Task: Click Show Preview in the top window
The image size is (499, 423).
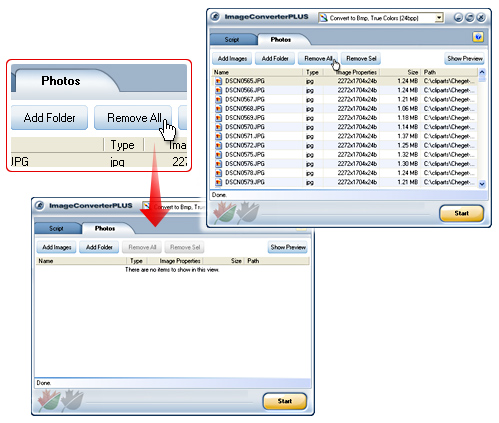Action: tap(465, 59)
